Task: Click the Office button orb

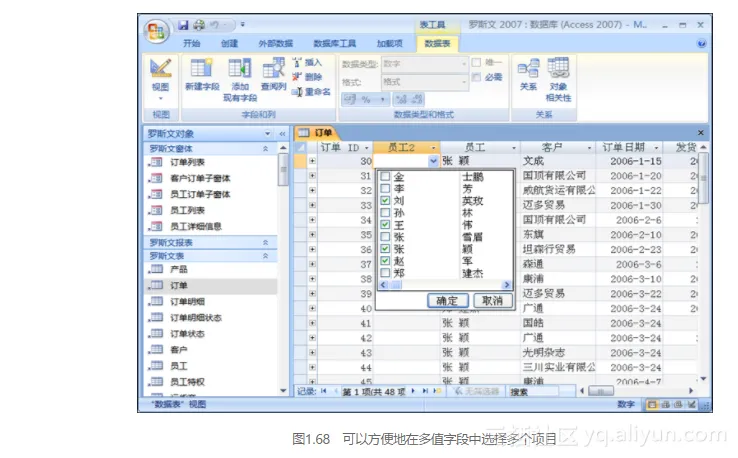Action: (156, 31)
